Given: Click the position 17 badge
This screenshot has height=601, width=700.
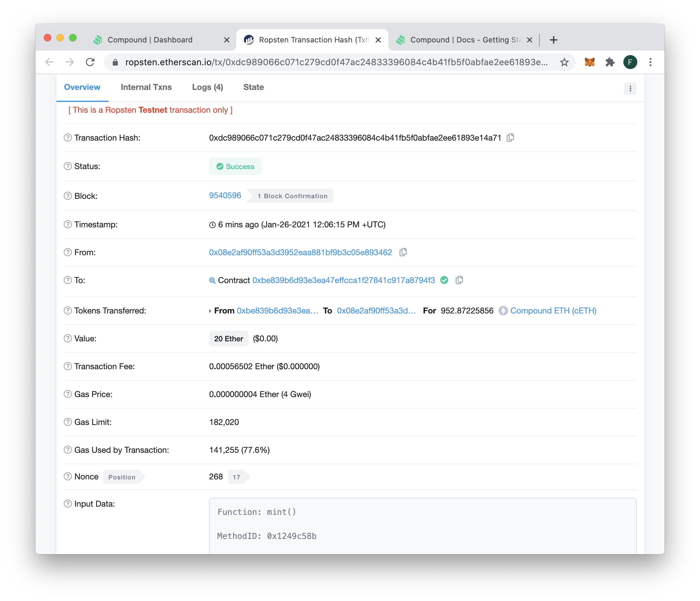Looking at the screenshot, I should click(239, 477).
